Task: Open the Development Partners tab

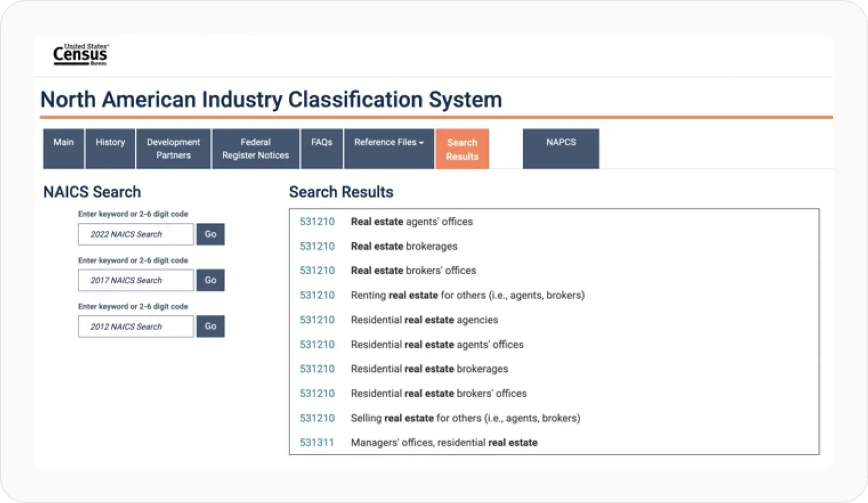Action: pyautogui.click(x=173, y=149)
